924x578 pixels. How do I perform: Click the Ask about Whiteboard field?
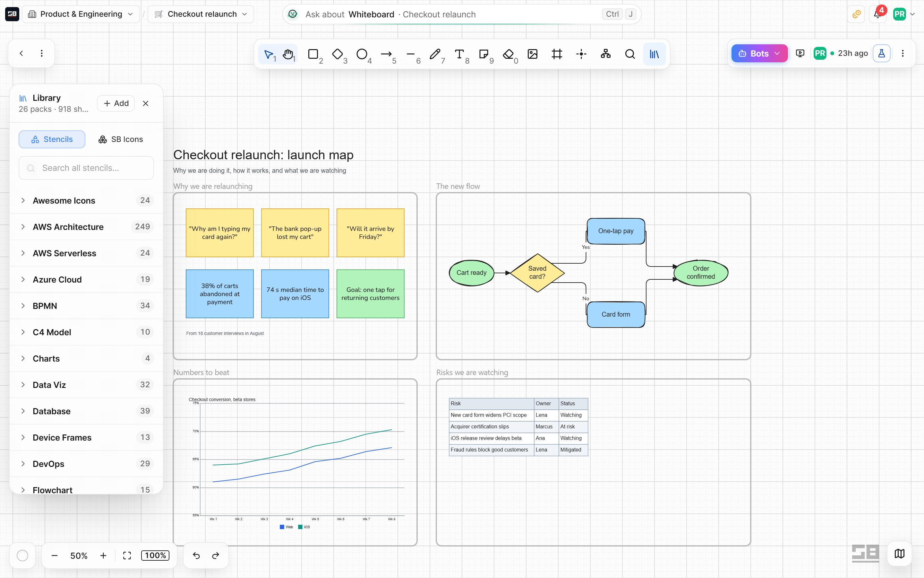pyautogui.click(x=462, y=14)
